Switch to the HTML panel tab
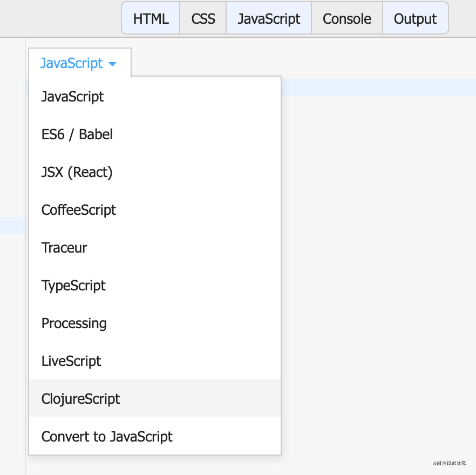Image resolution: width=476 pixels, height=475 pixels. click(x=151, y=18)
